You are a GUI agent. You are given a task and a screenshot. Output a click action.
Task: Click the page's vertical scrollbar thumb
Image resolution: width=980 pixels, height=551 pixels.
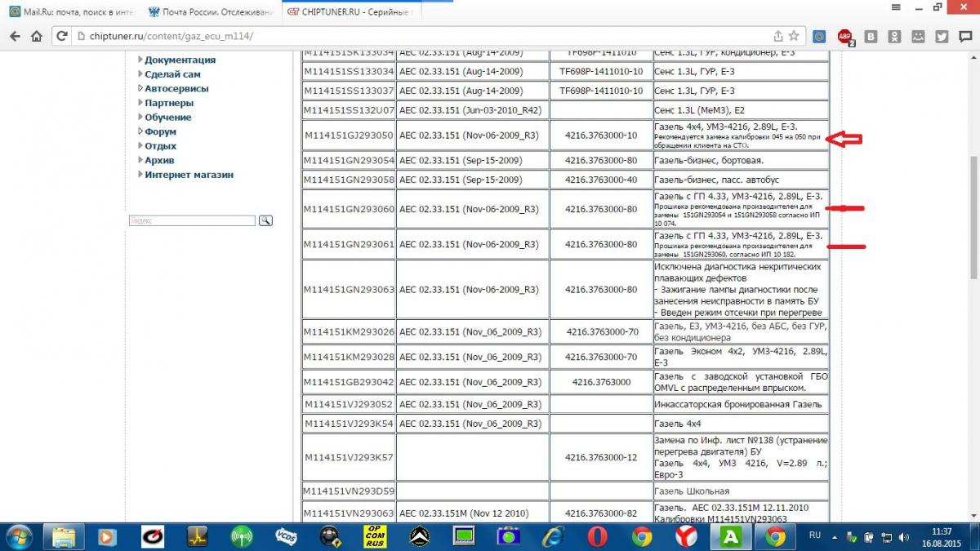[x=973, y=216]
